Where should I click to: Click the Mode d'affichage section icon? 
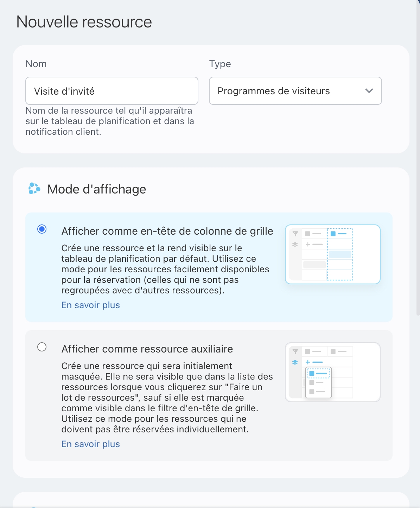pos(34,189)
